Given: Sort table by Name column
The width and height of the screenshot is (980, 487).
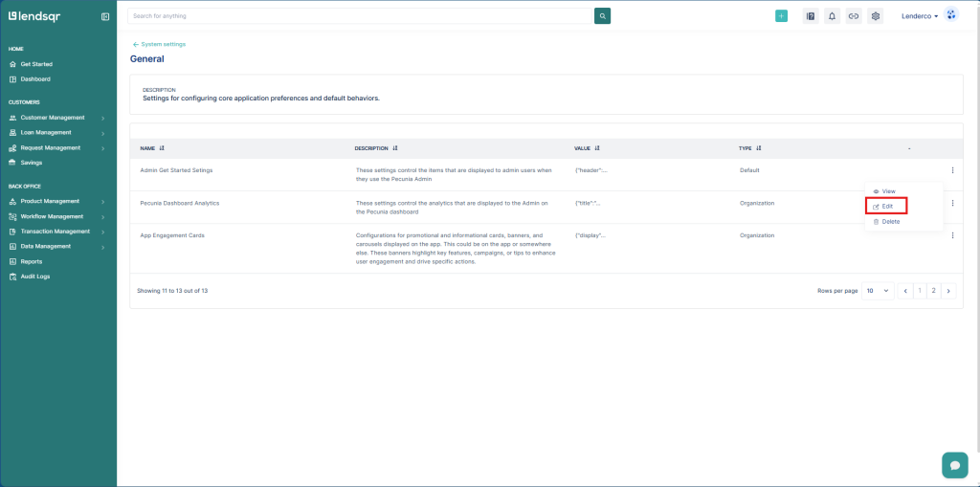Looking at the screenshot, I should click(162, 148).
